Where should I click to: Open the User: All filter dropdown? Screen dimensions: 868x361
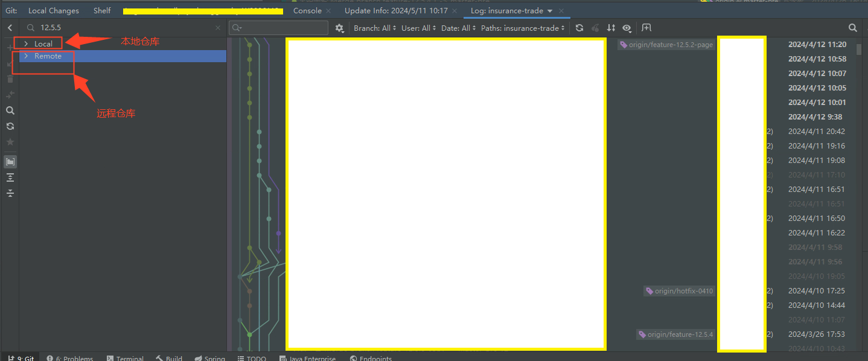click(x=418, y=28)
